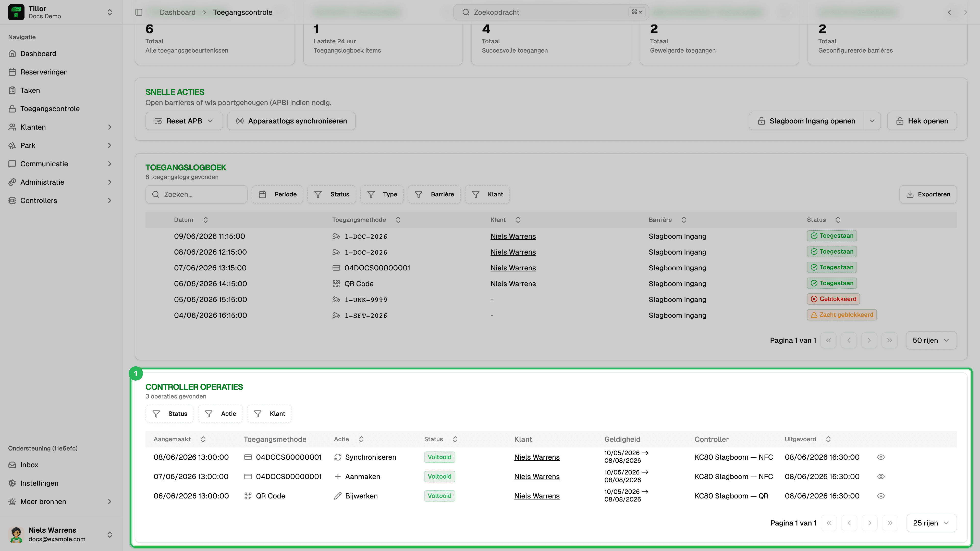Open the Status filter in Controller Operaties

coord(170,414)
